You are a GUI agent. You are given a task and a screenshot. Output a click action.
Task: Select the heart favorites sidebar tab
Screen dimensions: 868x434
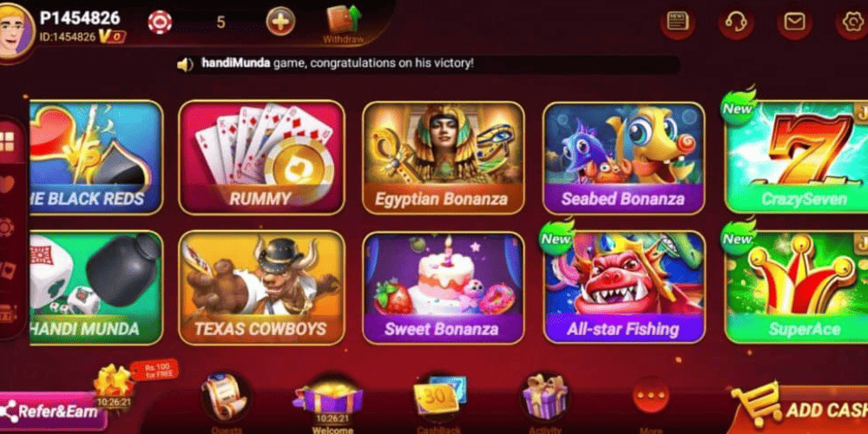[x=7, y=184]
